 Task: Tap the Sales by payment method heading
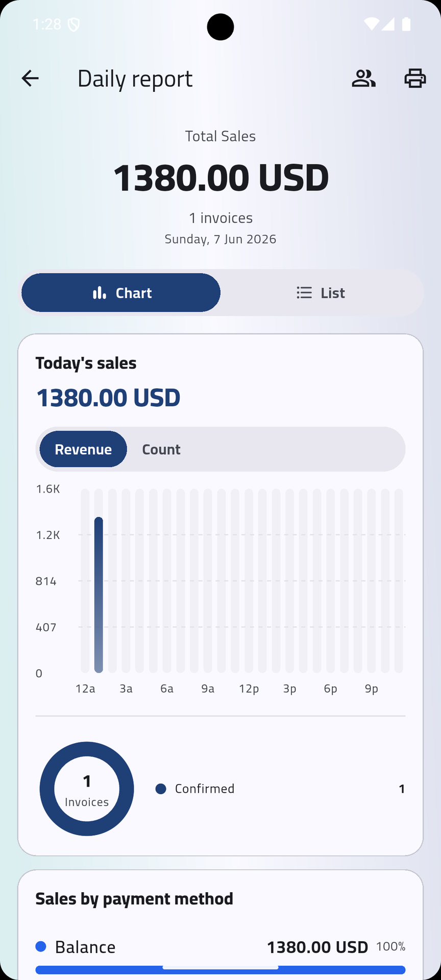[134, 899]
